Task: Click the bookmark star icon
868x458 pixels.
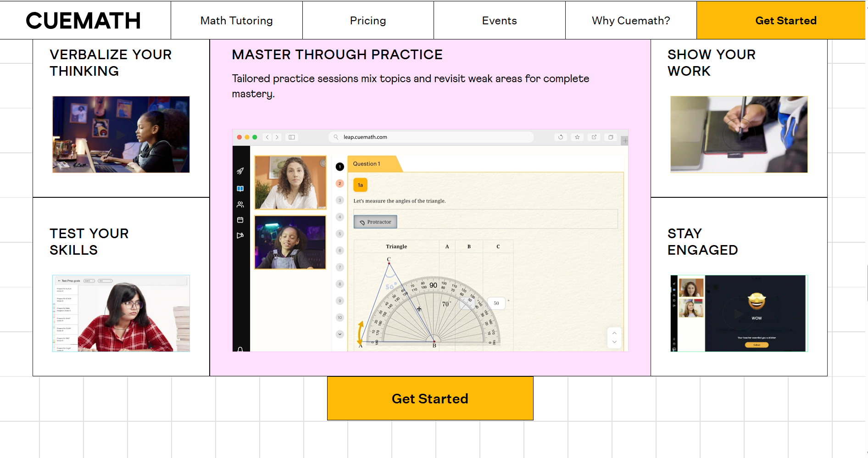Action: pyautogui.click(x=577, y=137)
